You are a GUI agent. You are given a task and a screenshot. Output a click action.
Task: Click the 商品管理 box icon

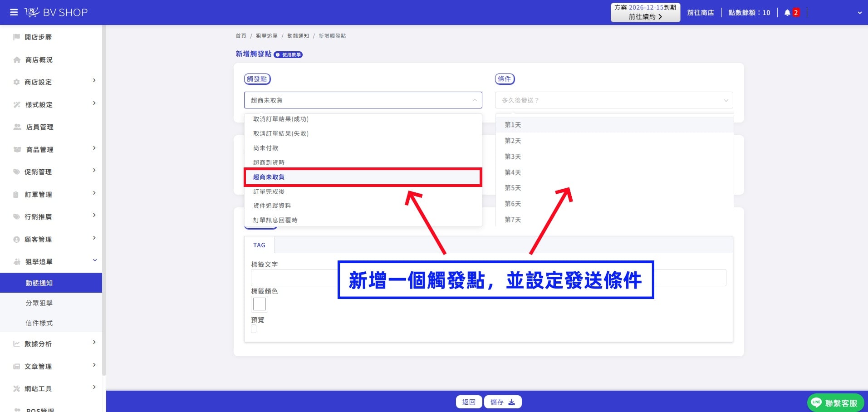(x=17, y=150)
